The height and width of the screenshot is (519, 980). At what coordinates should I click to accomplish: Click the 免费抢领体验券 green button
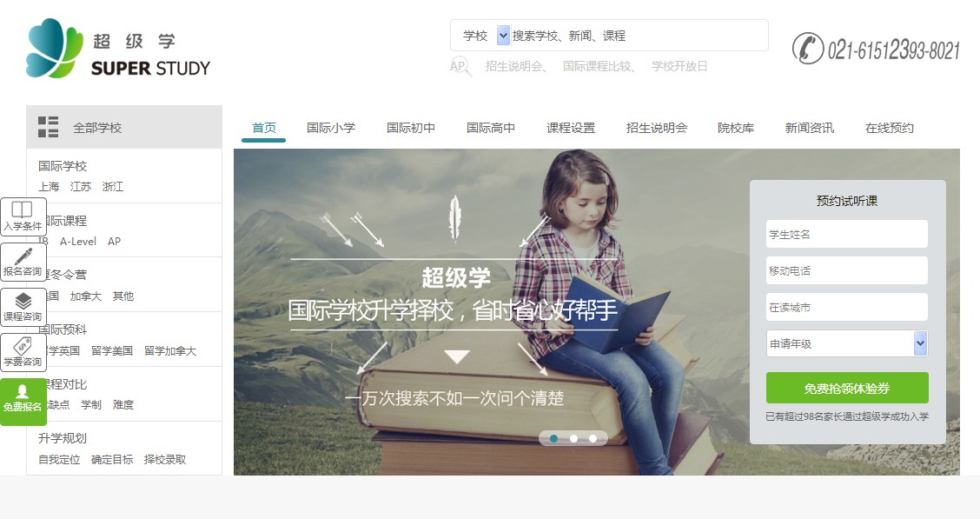point(847,389)
